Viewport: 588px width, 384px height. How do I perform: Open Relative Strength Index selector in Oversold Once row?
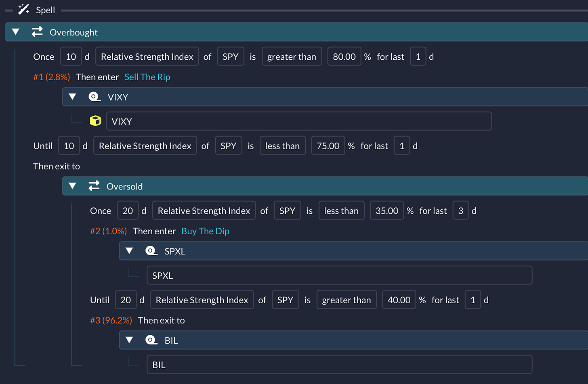coord(204,211)
